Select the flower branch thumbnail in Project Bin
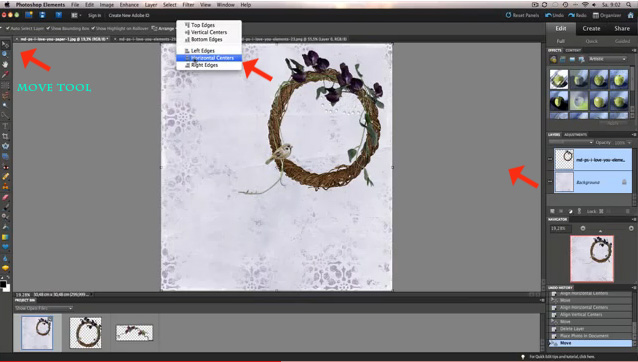638x362 pixels. [134, 333]
